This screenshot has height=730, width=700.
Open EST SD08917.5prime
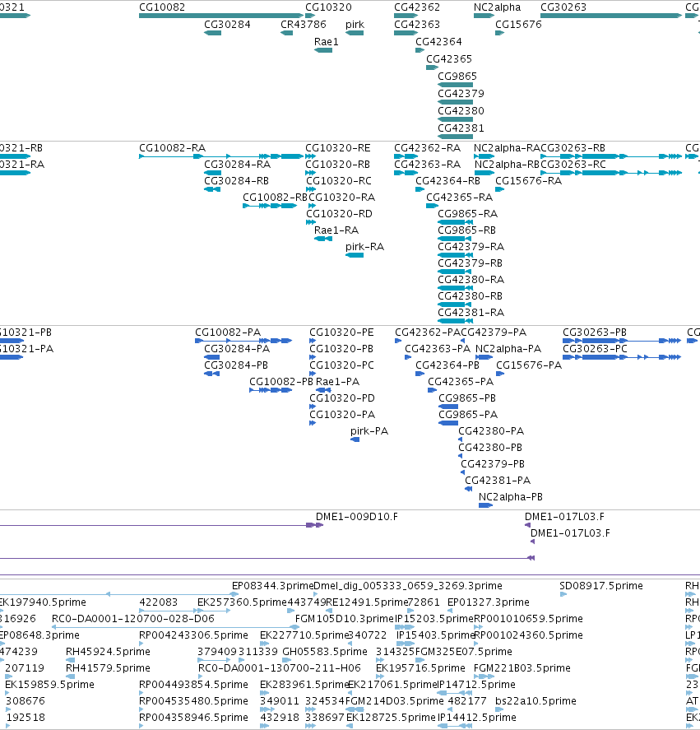[x=601, y=586]
